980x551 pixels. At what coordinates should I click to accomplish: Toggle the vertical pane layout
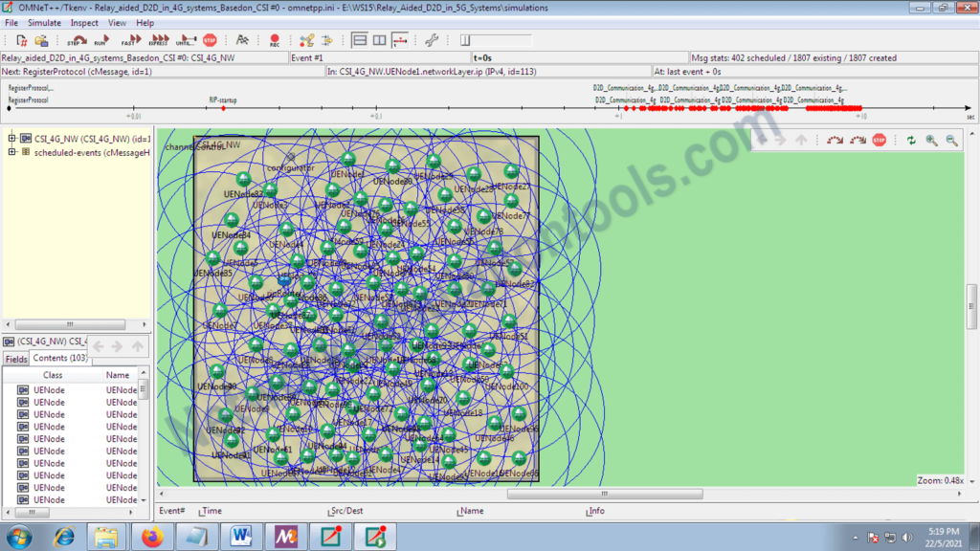[379, 40]
